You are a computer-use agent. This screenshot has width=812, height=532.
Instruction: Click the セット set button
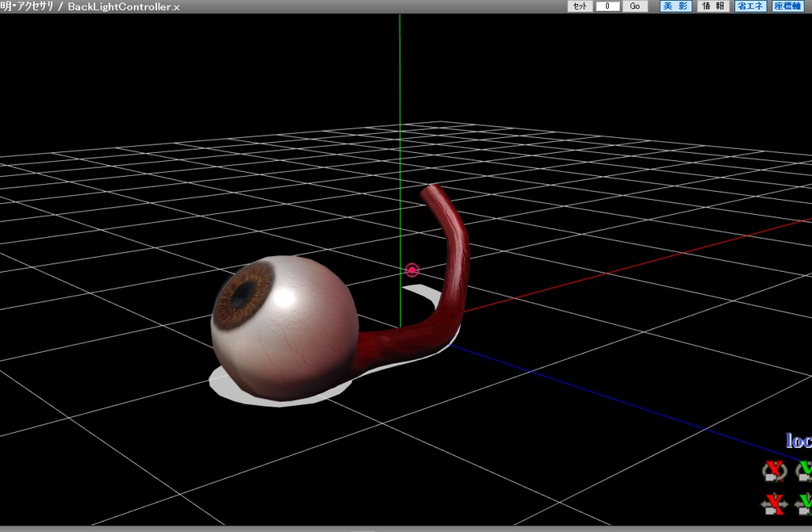[579, 6]
